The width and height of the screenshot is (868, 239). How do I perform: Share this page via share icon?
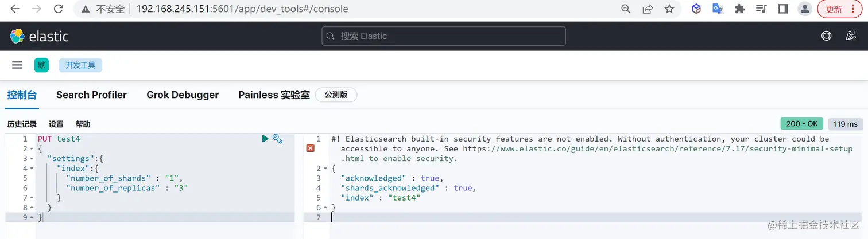coord(648,9)
